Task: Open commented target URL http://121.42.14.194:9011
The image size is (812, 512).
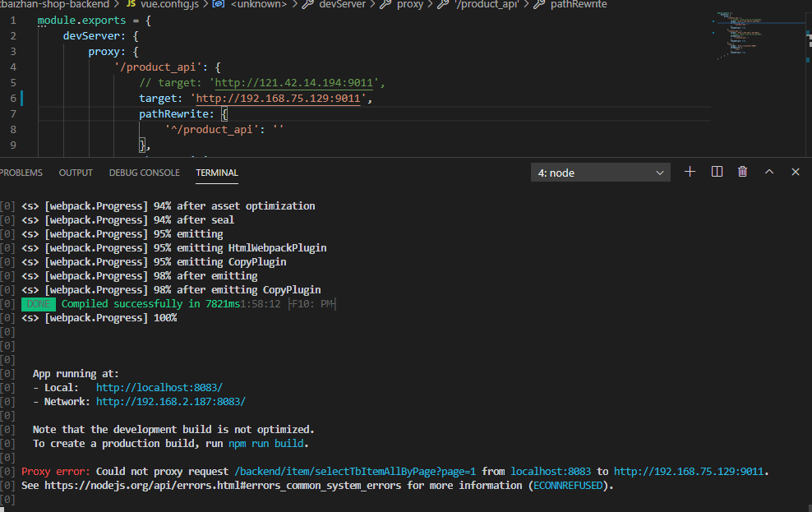Action: 293,83
